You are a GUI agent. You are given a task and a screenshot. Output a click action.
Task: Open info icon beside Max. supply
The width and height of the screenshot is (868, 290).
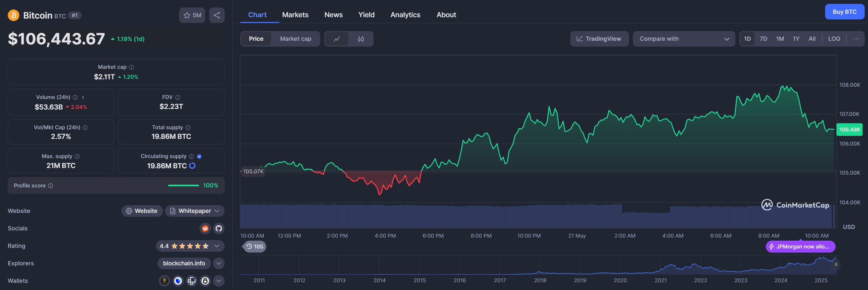click(77, 156)
